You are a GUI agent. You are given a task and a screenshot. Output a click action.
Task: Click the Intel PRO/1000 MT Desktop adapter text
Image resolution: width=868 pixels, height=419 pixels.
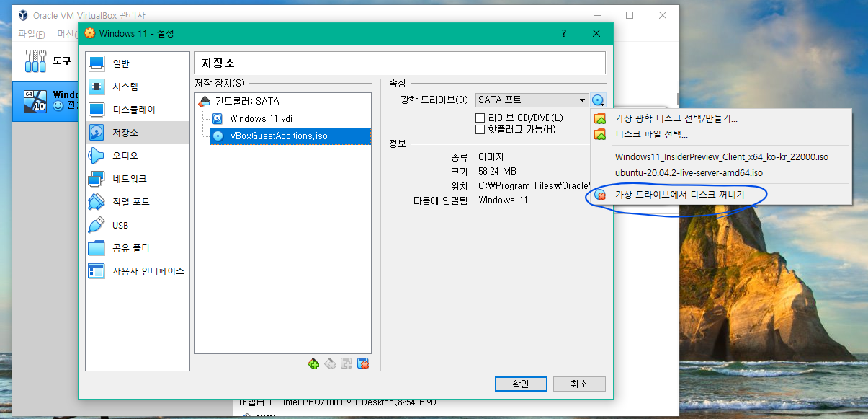(359, 402)
